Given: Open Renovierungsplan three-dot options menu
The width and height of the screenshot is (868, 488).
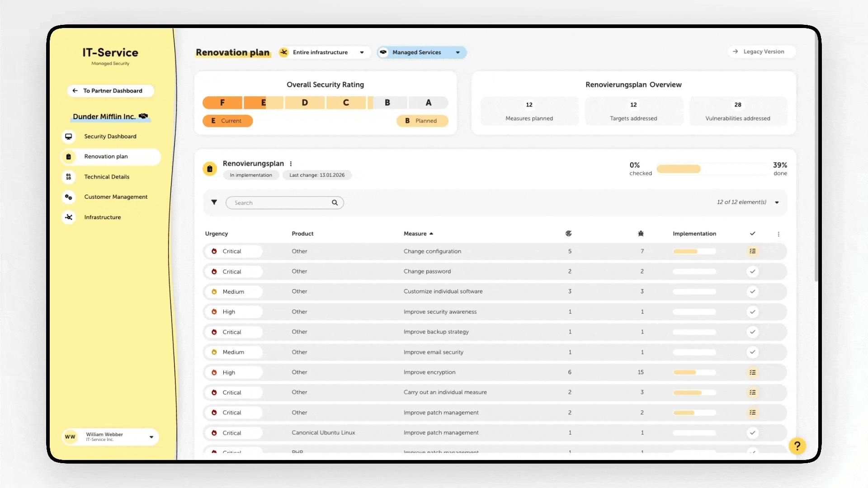Looking at the screenshot, I should (x=291, y=164).
